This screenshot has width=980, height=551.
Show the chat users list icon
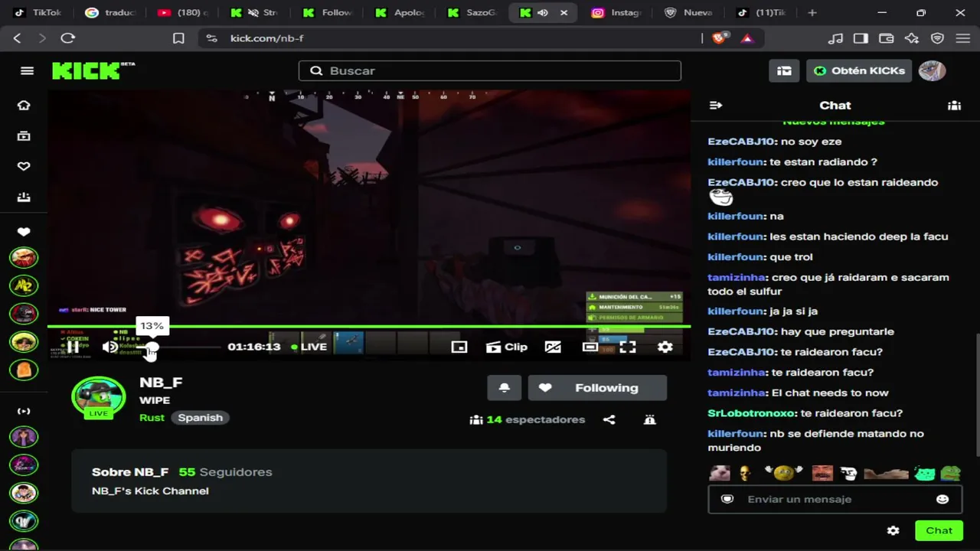(x=954, y=106)
